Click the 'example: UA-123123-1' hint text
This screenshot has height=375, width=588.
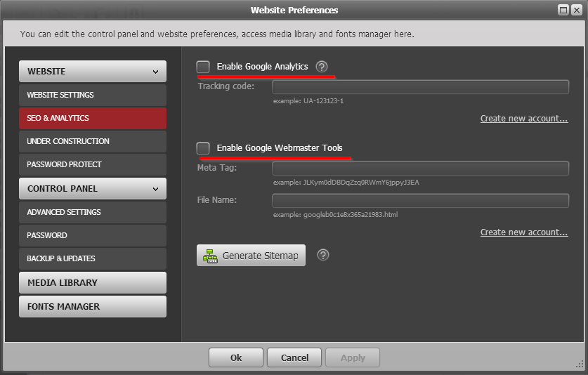(x=308, y=101)
